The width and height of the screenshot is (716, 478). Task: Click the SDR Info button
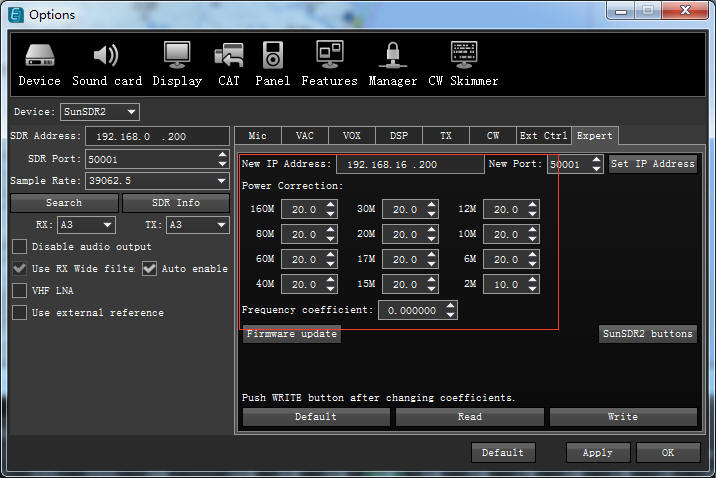click(176, 203)
